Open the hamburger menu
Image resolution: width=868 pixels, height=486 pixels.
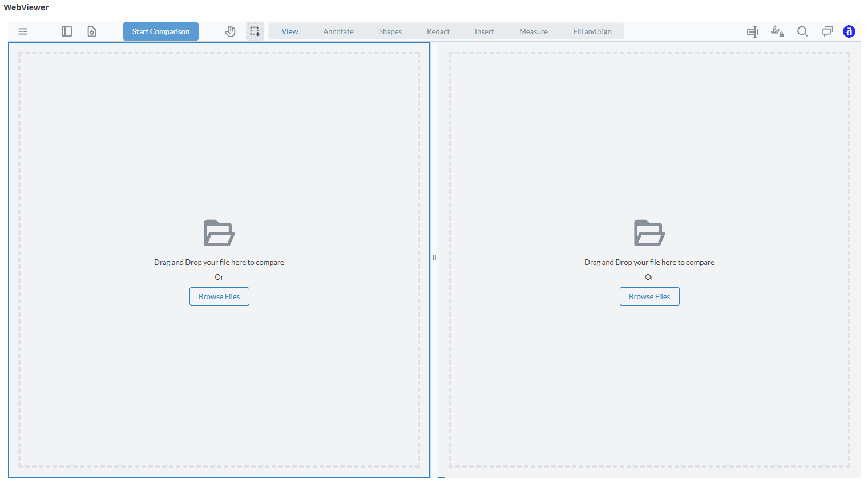pos(23,31)
